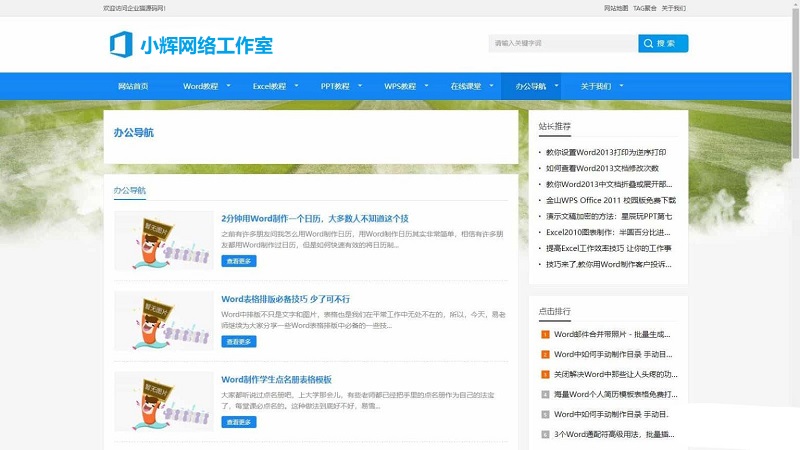Expand the 办公导航 dropdown arrow

556,86
